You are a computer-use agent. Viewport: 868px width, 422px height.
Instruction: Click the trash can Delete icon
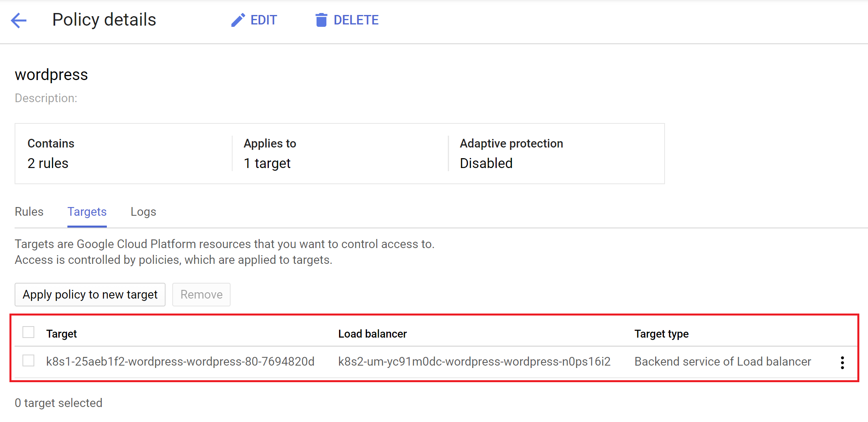pos(321,20)
